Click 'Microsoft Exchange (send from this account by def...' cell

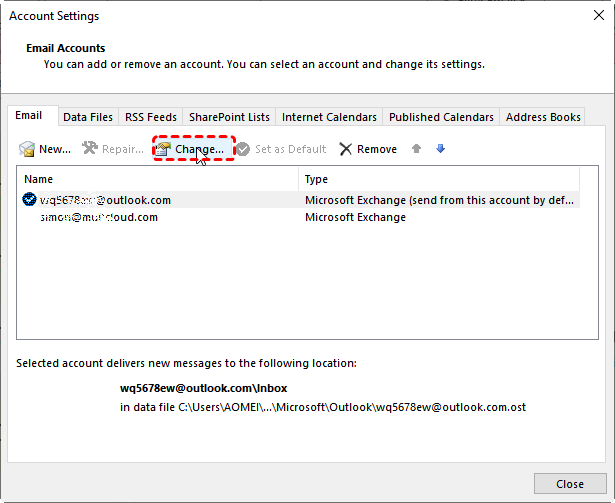click(439, 200)
